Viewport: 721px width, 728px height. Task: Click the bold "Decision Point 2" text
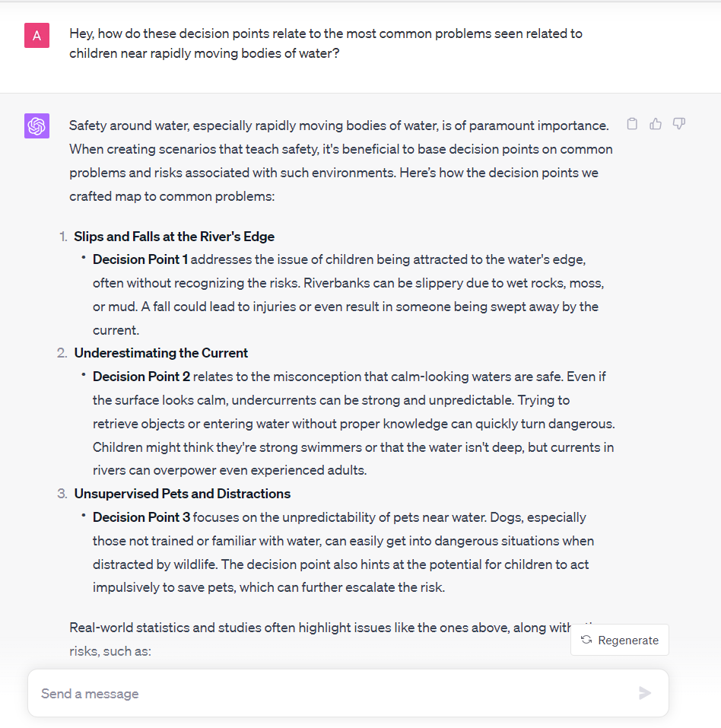coord(141,377)
